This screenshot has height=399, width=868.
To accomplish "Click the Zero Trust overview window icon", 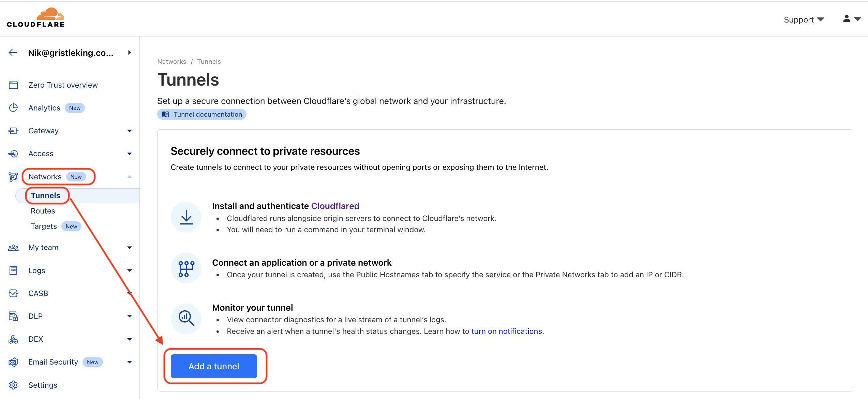I will [x=13, y=85].
